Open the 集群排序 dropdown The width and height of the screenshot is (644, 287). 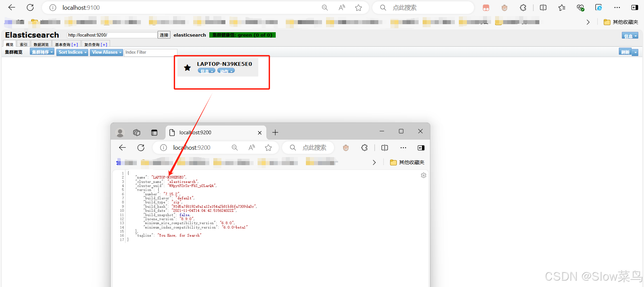pyautogui.click(x=42, y=52)
